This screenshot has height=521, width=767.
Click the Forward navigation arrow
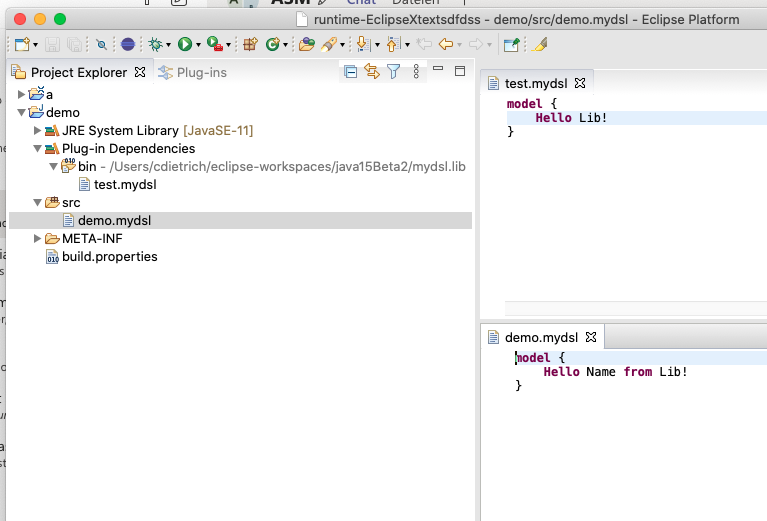click(475, 45)
